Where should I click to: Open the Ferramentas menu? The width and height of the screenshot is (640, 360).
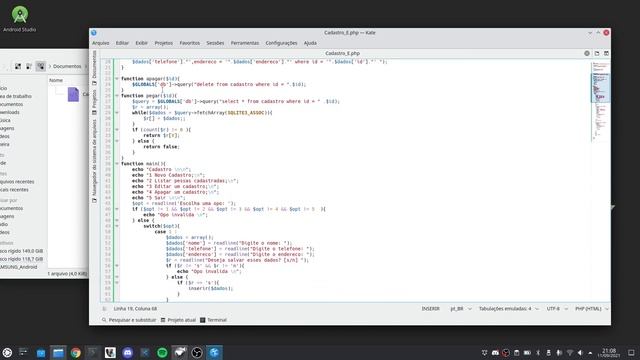(x=245, y=43)
